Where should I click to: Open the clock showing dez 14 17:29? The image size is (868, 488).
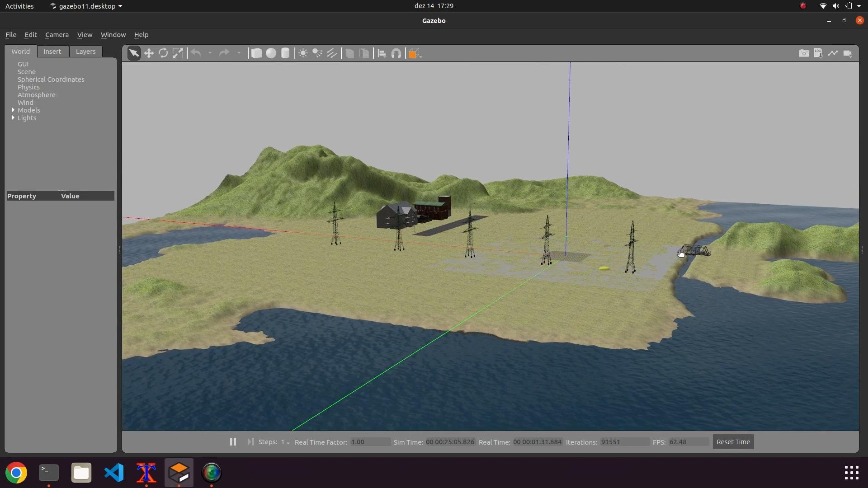click(434, 6)
